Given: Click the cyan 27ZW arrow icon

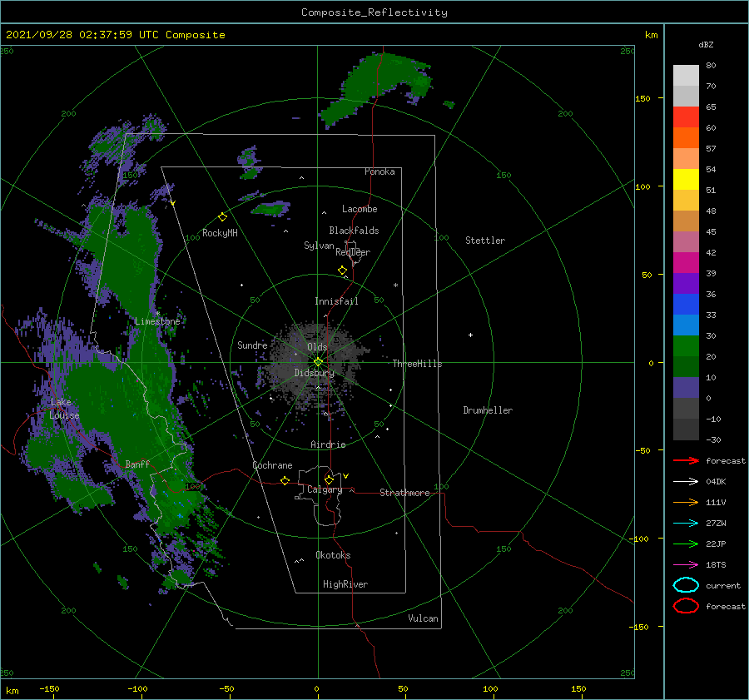Looking at the screenshot, I should (686, 524).
